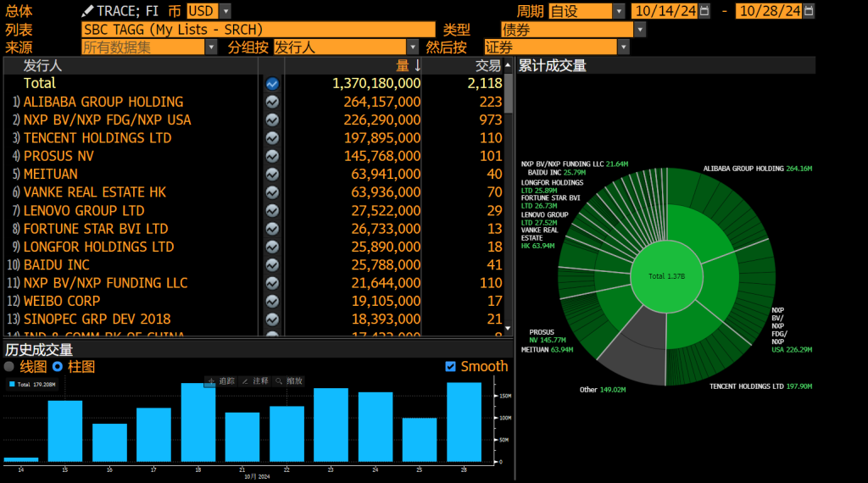Image resolution: width=868 pixels, height=483 pixels.
Task: Select the 注释 annotation tool on chart
Action: pyautogui.click(x=253, y=381)
